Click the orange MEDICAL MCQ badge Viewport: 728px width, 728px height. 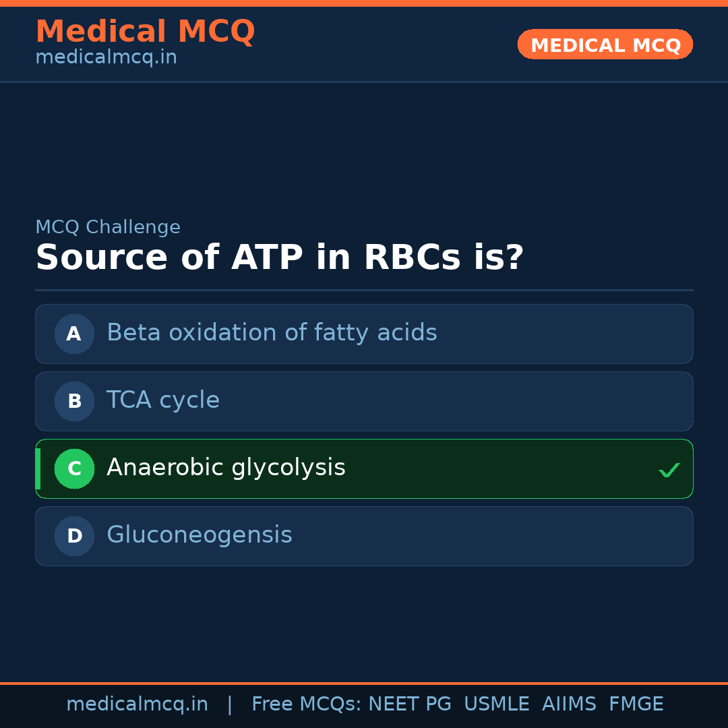tap(605, 45)
